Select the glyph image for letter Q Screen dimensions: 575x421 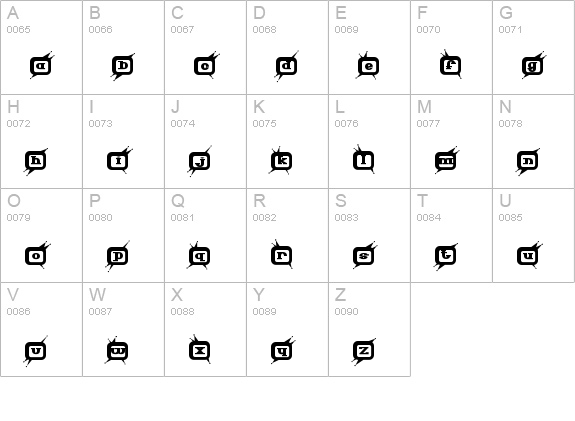coord(199,256)
